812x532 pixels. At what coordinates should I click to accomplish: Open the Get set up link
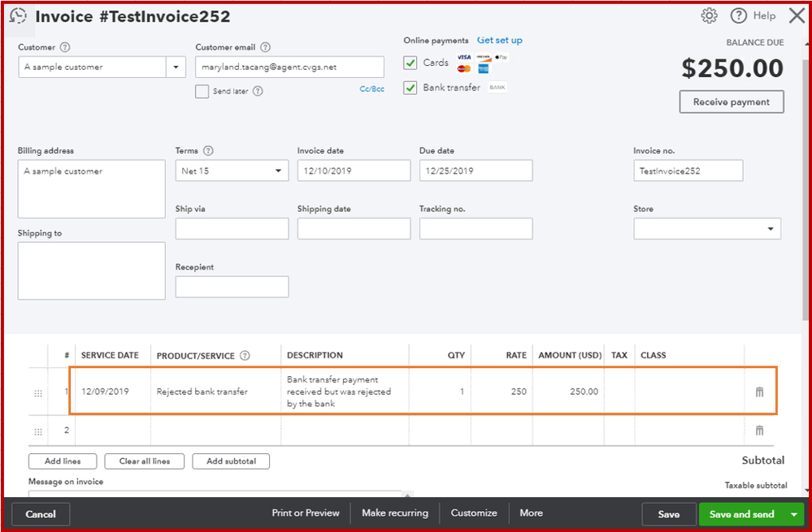pyautogui.click(x=500, y=41)
